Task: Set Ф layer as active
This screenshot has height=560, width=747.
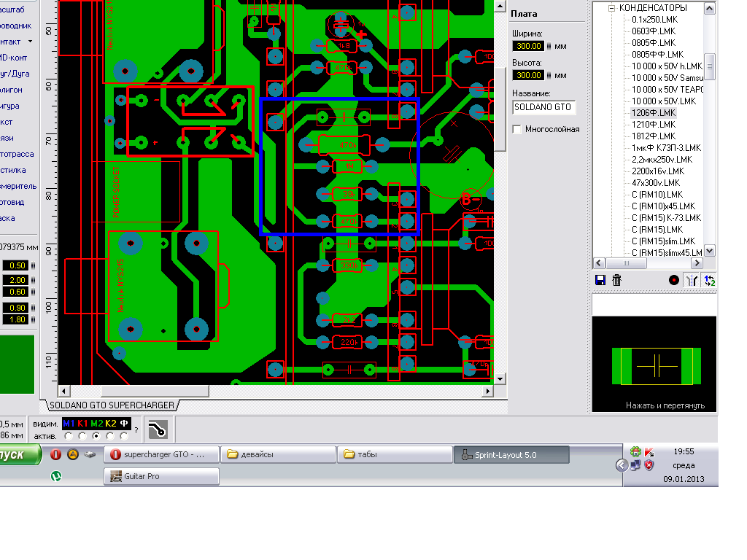Action: click(124, 436)
